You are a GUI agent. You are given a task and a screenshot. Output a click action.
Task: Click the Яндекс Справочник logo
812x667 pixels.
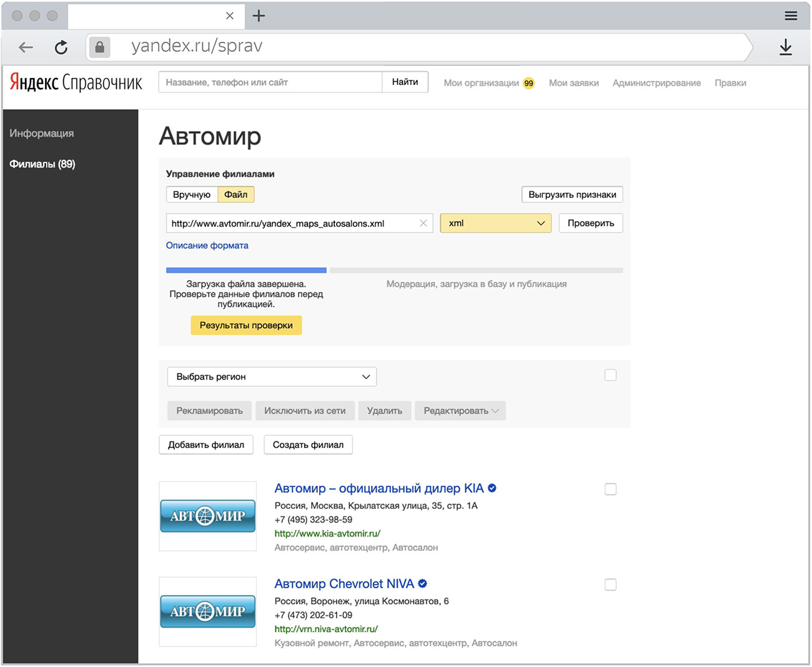tap(76, 82)
